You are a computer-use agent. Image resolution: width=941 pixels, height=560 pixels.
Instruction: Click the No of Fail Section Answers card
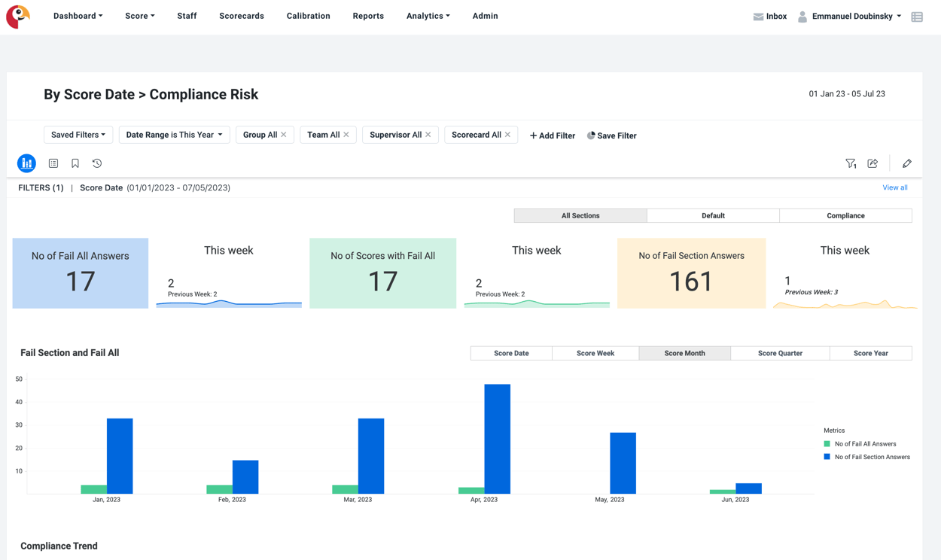[x=691, y=273]
